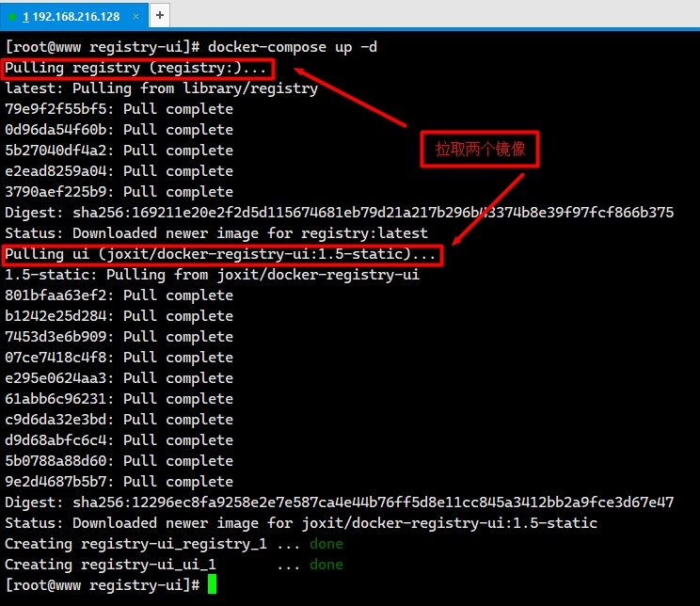The image size is (700, 606).
Task: Click layer 9e2d4687b5b7 Pull complete line
Action: [119, 482]
